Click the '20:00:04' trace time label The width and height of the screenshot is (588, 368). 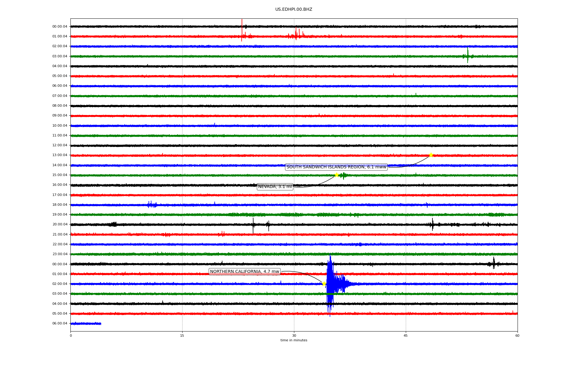click(60, 224)
